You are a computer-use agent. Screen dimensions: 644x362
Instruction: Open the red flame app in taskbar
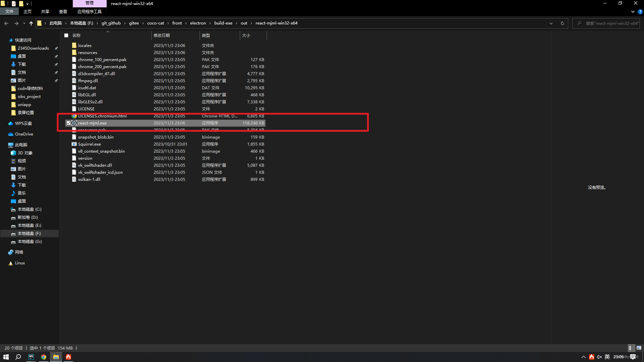(x=68, y=357)
